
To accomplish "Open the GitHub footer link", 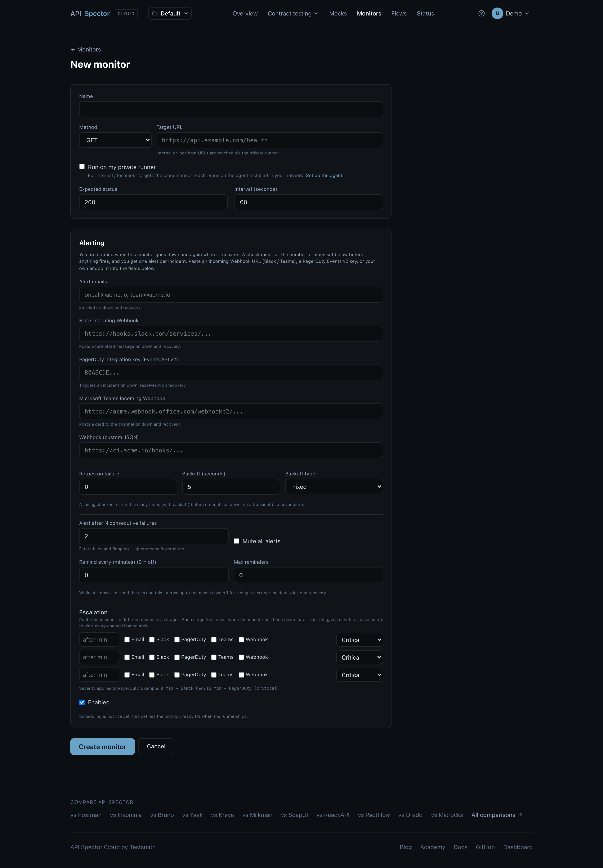I will click(485, 847).
